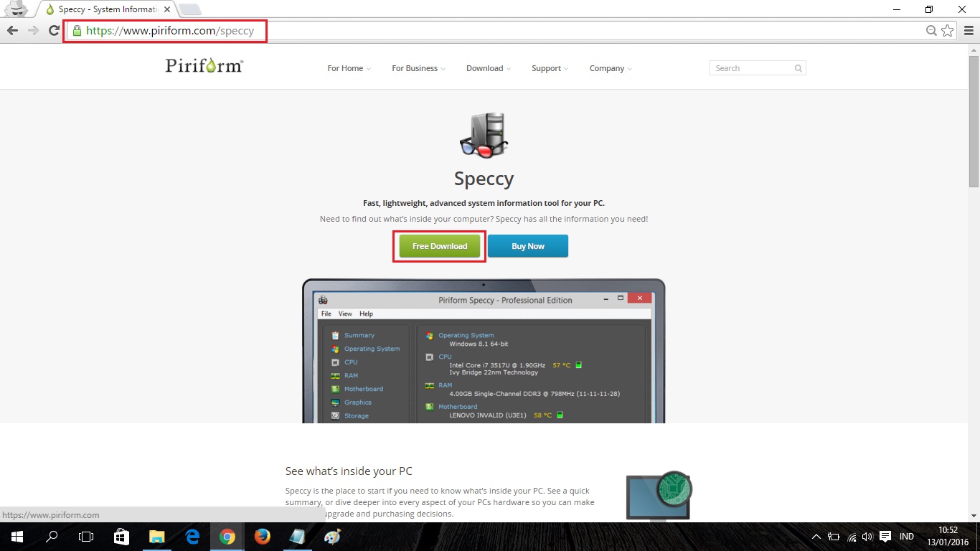Click the scrollbar down arrow
The width and height of the screenshot is (980, 551).
(974, 517)
